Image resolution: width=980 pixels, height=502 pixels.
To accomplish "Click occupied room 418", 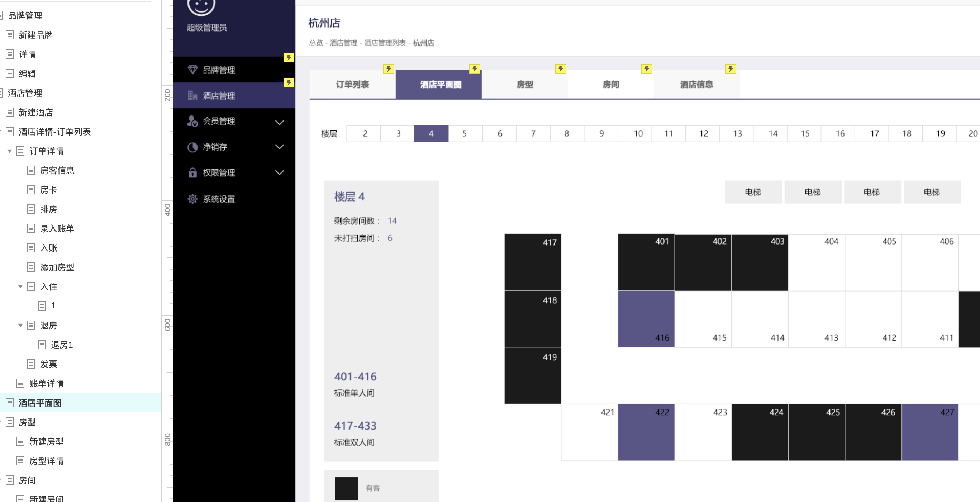I will click(533, 319).
